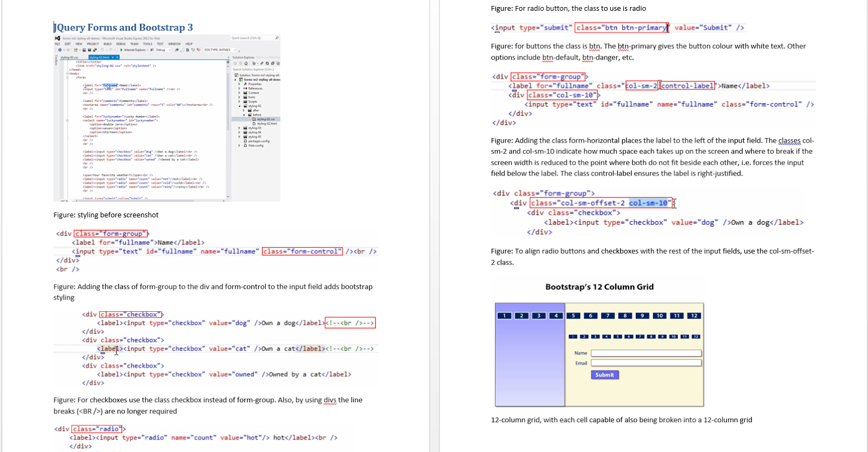This screenshot has width=868, height=452.
Task: Click input code line with class="form-control" on right page
Action: click(x=669, y=104)
